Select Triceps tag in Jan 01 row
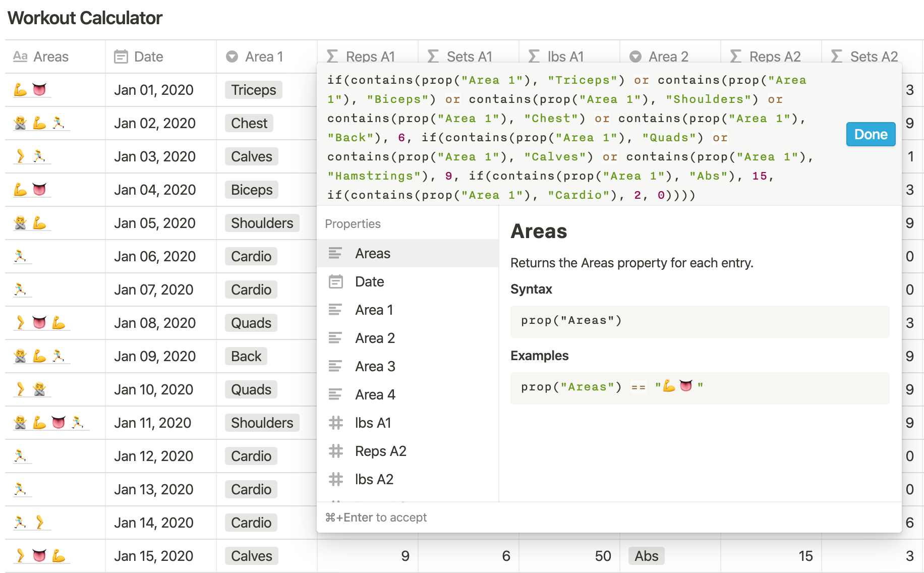Image resolution: width=924 pixels, height=573 pixels. (253, 90)
